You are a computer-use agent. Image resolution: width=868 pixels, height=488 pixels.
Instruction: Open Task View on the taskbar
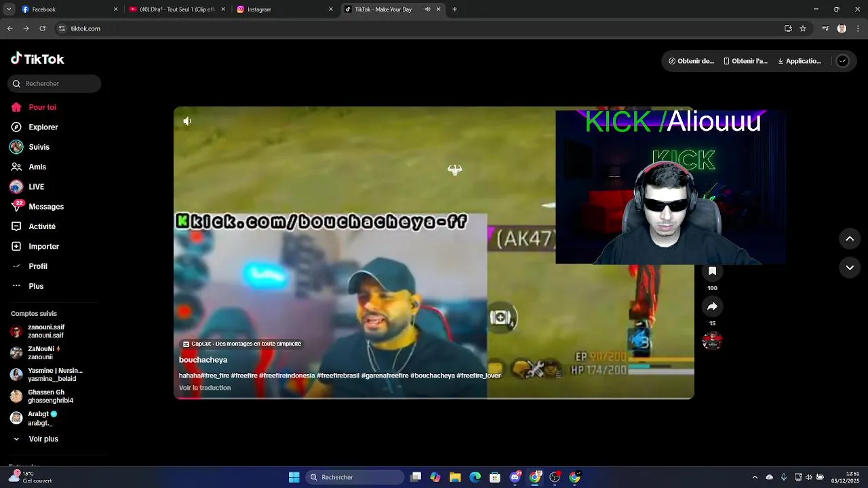(x=416, y=477)
